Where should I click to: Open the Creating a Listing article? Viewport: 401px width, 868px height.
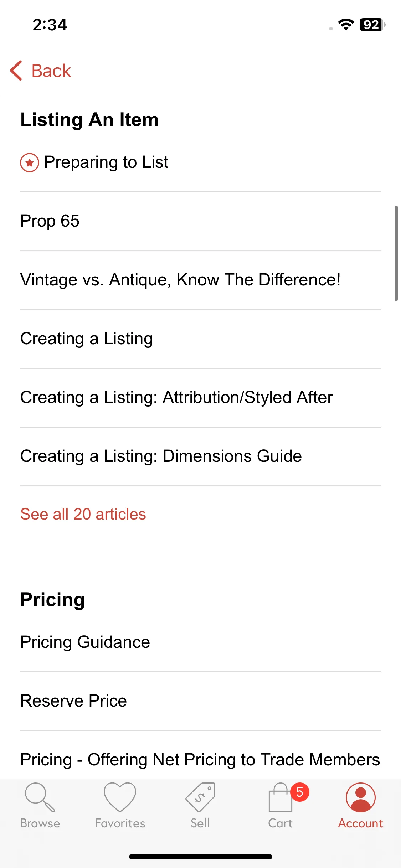[200, 339]
